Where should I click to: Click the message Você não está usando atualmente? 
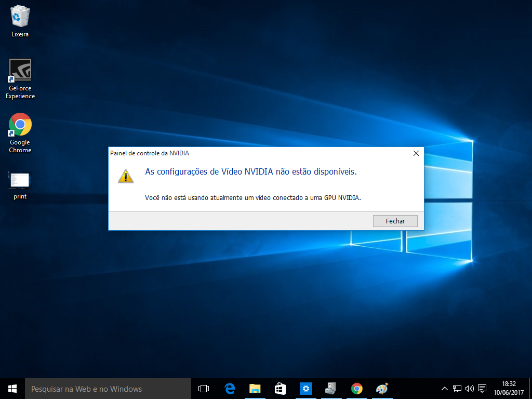point(253,197)
